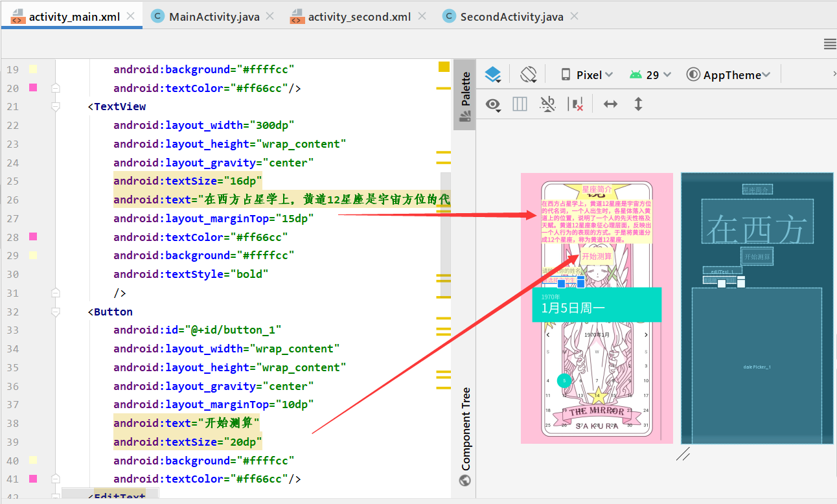
Task: Collapse the Button element fold marker near line 32
Action: [56, 311]
